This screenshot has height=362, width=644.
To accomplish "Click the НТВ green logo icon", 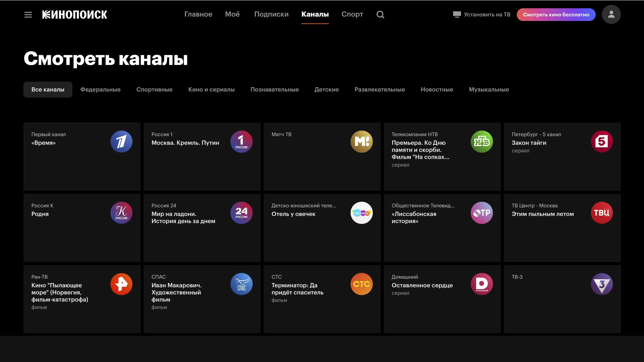I will pyautogui.click(x=481, y=142).
